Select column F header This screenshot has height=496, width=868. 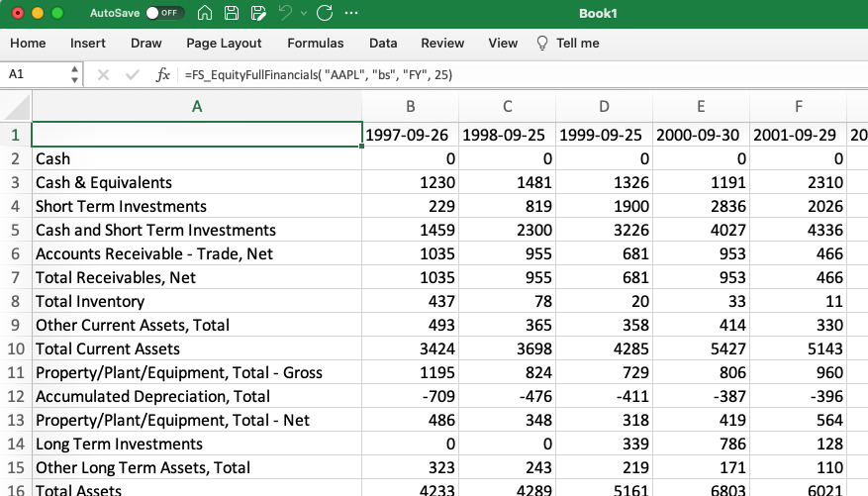(x=799, y=107)
